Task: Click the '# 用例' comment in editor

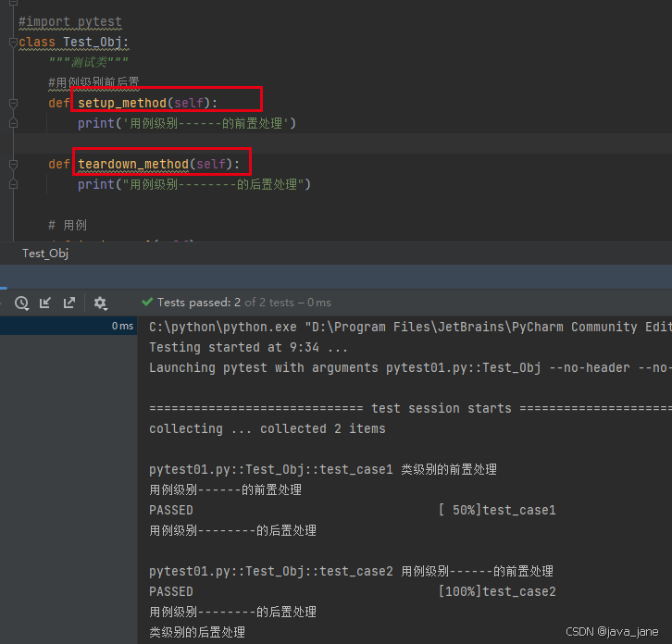Action: point(68,225)
